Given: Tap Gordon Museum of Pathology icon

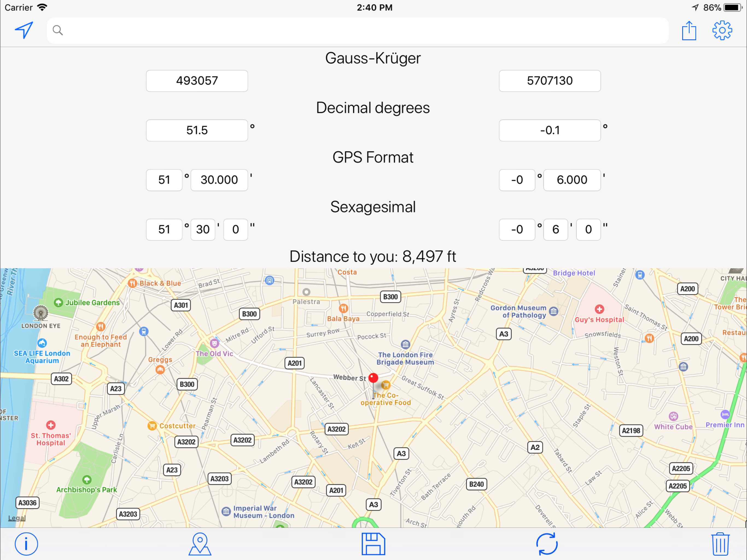Looking at the screenshot, I should pos(553,311).
